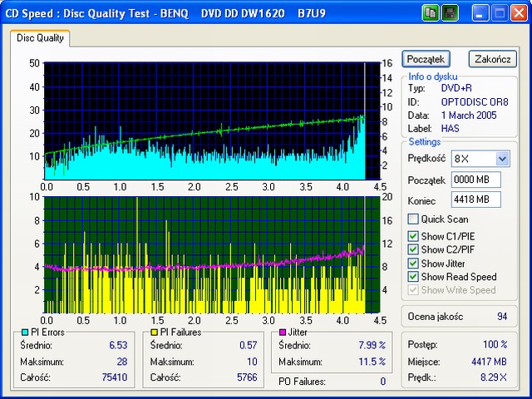This screenshot has height=399, width=532.
Task: Click the PI Failures graph area
Action: (212, 255)
